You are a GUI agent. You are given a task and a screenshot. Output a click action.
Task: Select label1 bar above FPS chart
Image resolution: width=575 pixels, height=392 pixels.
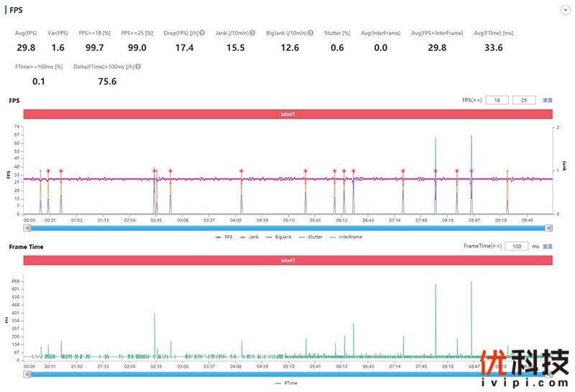[x=287, y=114]
